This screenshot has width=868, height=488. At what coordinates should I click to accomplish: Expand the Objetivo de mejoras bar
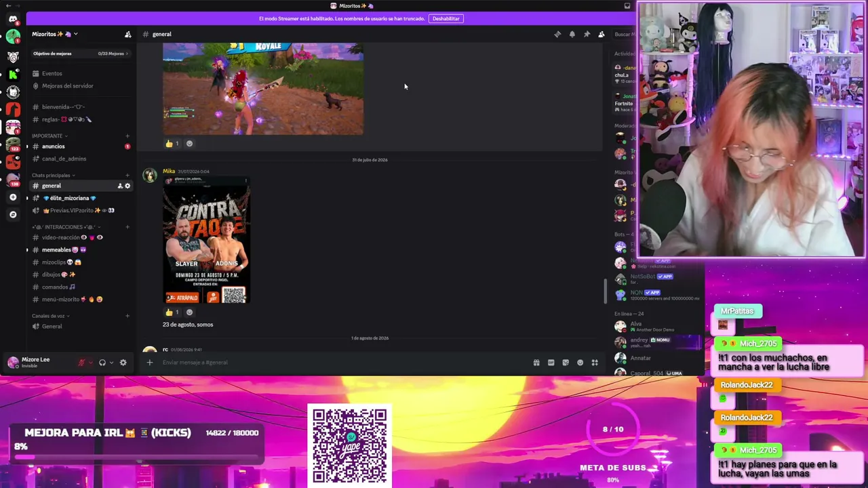pos(81,54)
